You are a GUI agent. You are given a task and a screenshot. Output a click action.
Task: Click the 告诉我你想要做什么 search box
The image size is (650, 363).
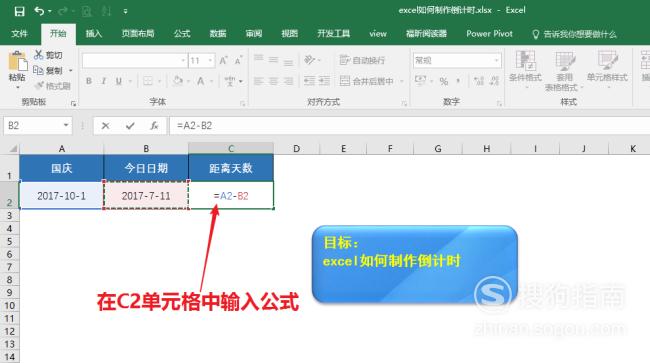coord(575,34)
